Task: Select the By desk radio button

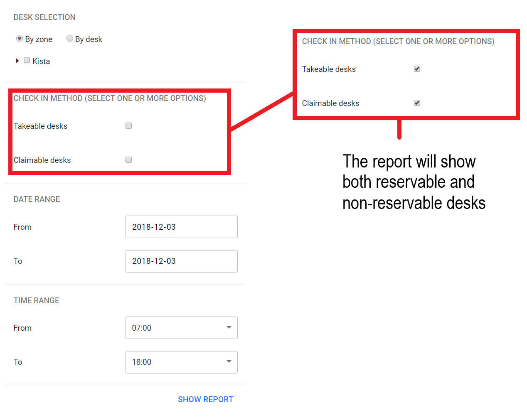Action: pyautogui.click(x=70, y=39)
